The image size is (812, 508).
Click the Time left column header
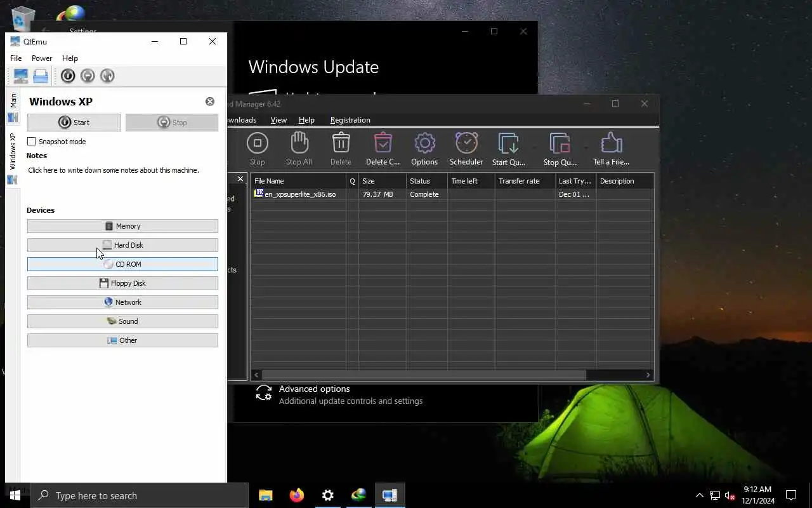pos(471,181)
